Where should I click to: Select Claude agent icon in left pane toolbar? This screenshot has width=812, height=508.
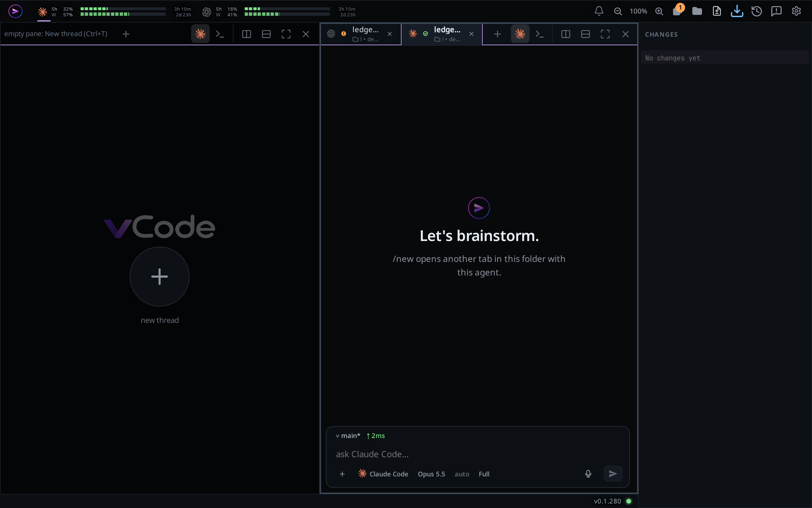click(x=200, y=34)
